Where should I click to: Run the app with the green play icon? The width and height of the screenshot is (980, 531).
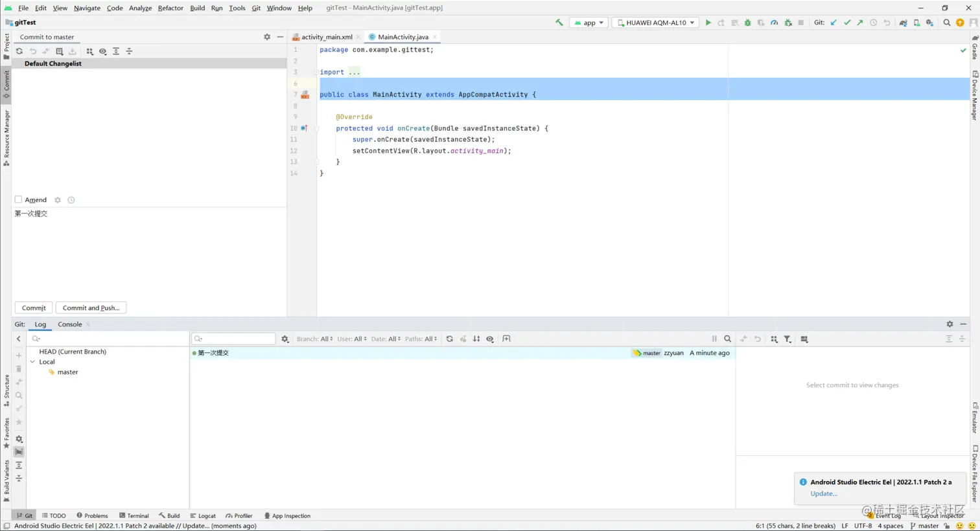(x=708, y=23)
